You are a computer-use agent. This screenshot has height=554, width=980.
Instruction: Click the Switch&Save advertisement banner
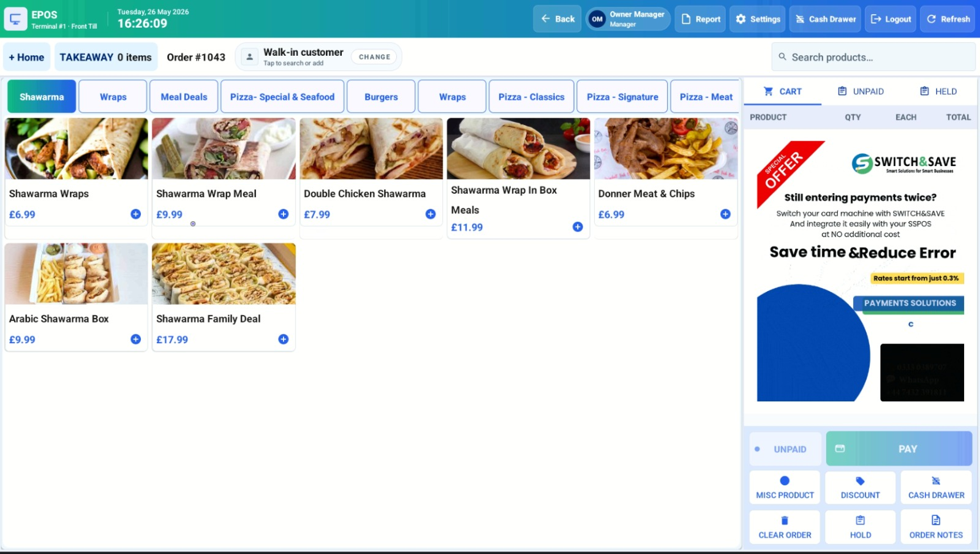(x=861, y=271)
